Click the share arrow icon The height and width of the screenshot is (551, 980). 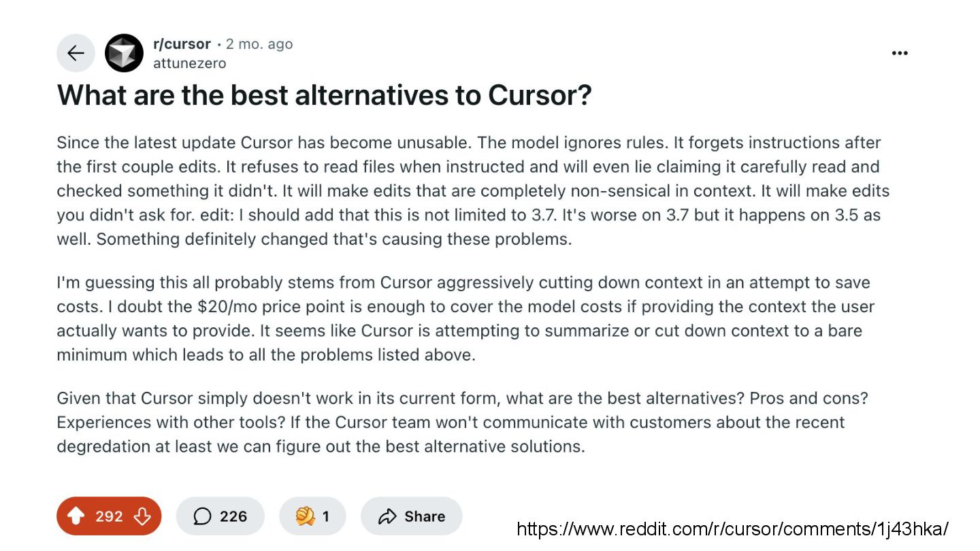pos(387,516)
